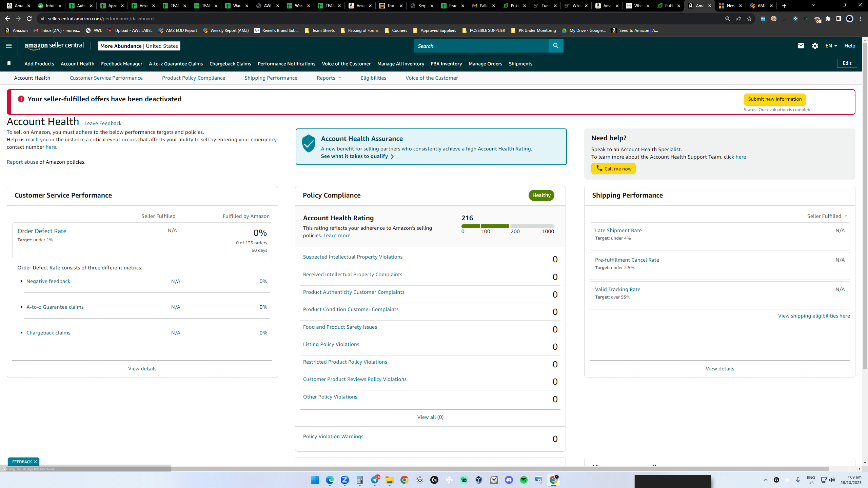Click the share page icon in address bar

pyautogui.click(x=738, y=19)
